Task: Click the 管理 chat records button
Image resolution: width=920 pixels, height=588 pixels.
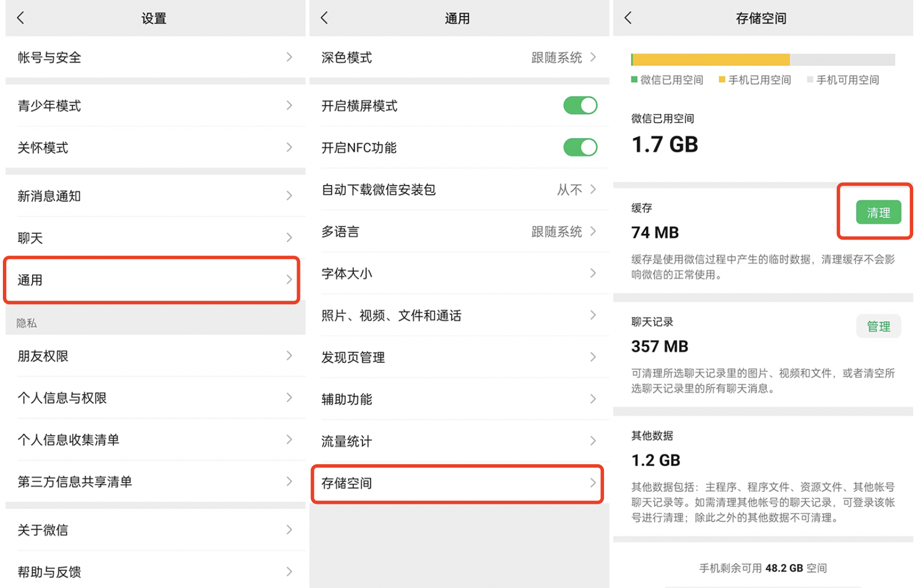Action: 878,327
